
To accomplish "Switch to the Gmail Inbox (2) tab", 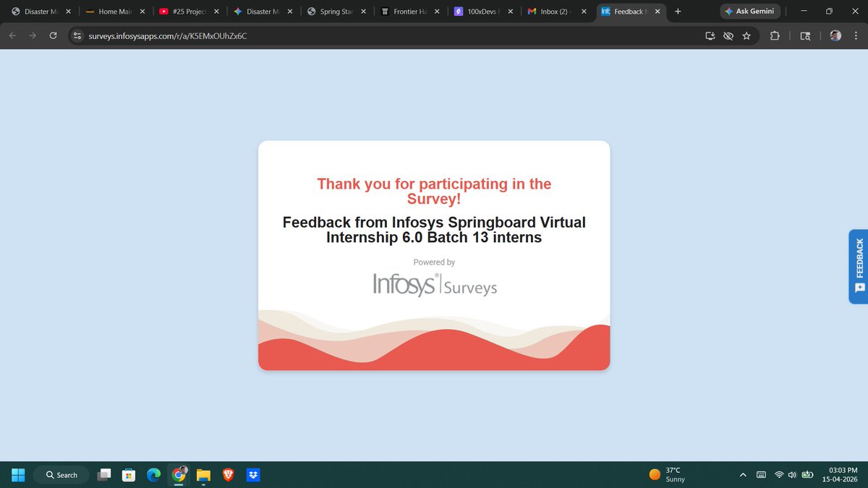I will point(558,12).
